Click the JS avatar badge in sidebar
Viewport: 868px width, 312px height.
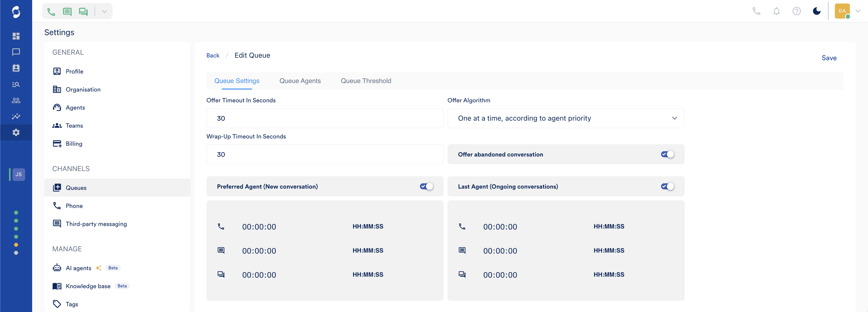(19, 174)
